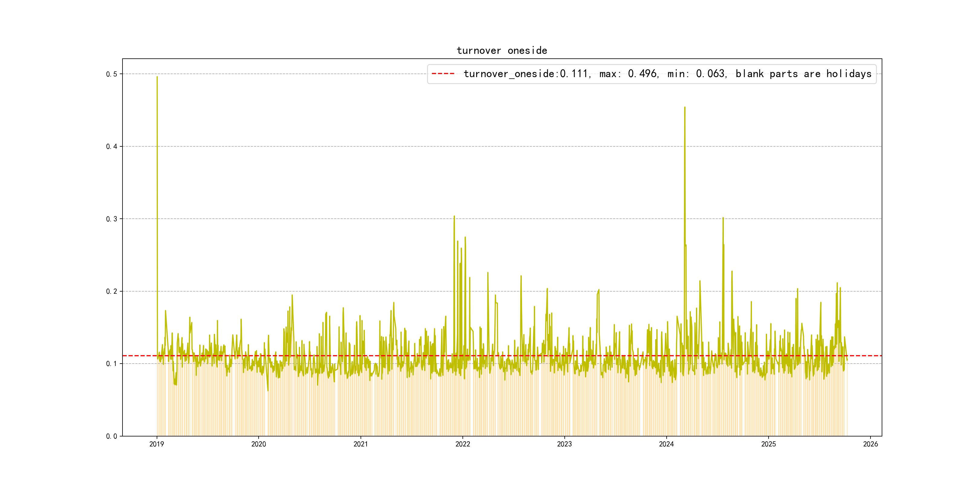Select the 2025 x-axis label
This screenshot has width=980, height=490.
point(769,444)
